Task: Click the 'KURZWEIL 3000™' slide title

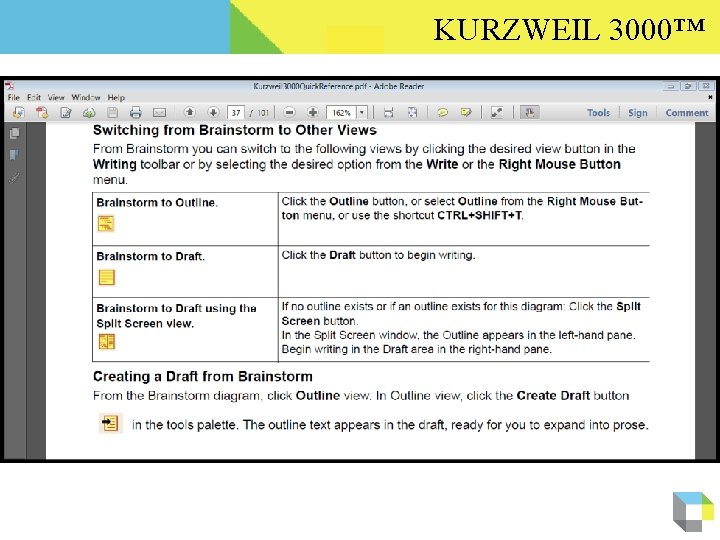Action: tap(569, 29)
